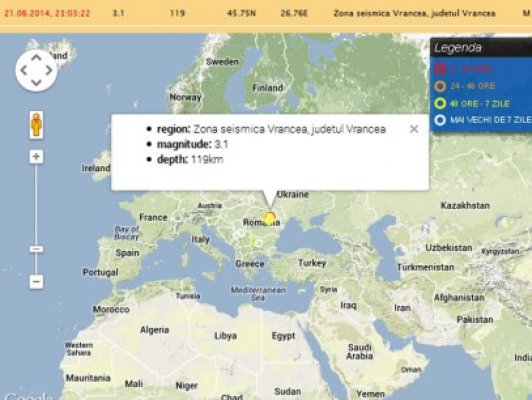This screenshot has height=400, width=532.
Task: Close the earthquake info popup
Action: click(414, 129)
